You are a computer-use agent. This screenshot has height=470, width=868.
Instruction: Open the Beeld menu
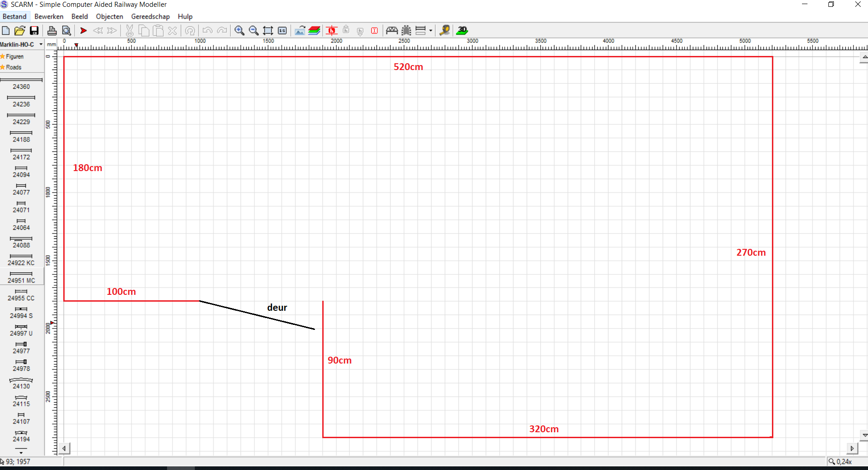(x=80, y=16)
